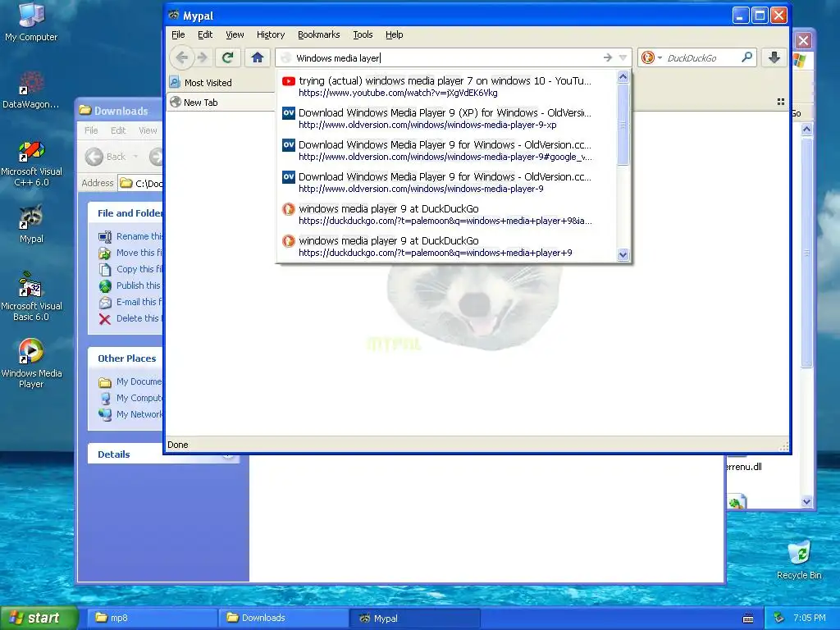Open the View menu in Mypal
840x630 pixels.
pyautogui.click(x=235, y=34)
